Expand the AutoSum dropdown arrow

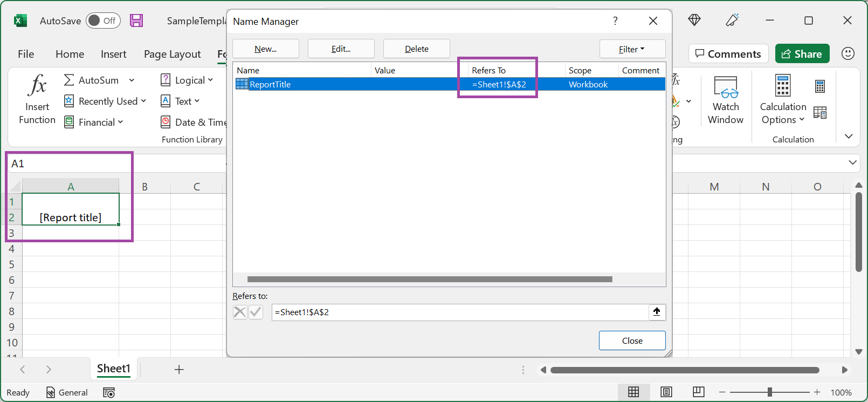pos(132,80)
